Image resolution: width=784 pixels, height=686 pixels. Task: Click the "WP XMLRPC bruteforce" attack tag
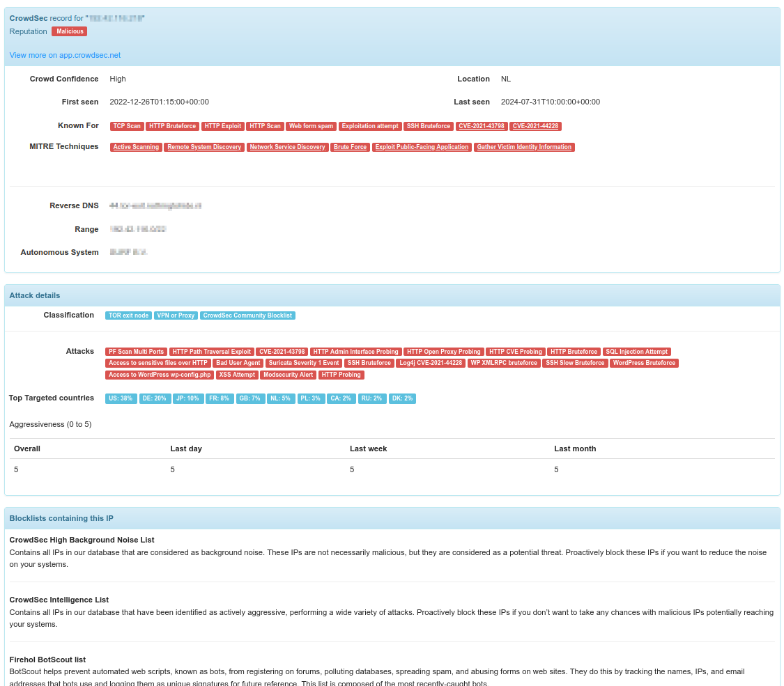coord(504,363)
